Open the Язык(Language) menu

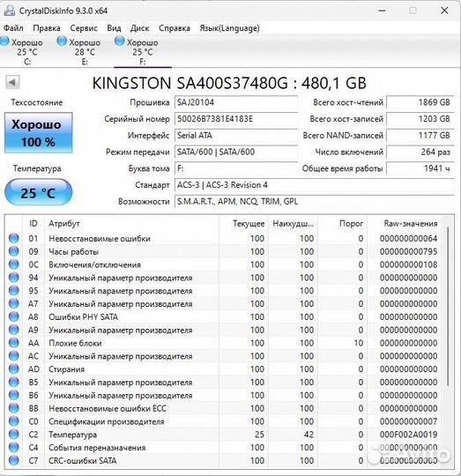click(229, 28)
